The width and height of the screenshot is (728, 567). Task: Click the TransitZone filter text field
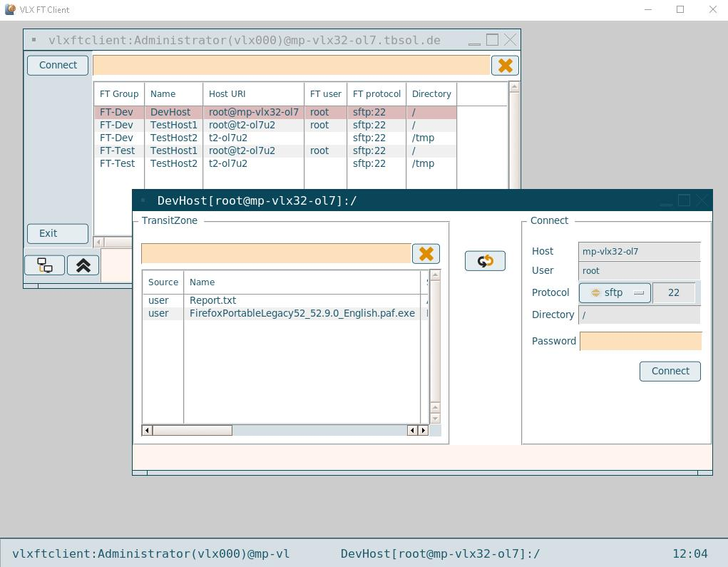click(276, 253)
